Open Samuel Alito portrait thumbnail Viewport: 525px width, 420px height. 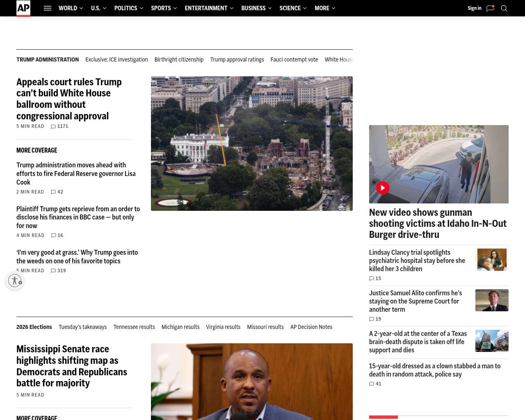[492, 300]
